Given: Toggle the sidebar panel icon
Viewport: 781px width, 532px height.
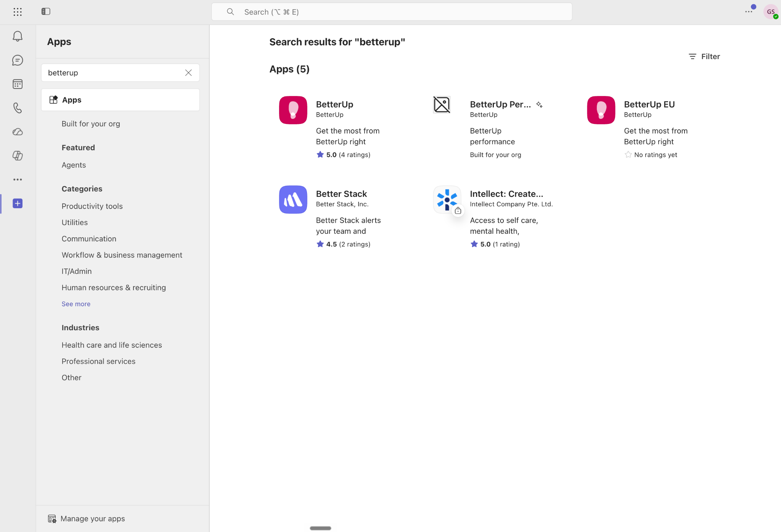Looking at the screenshot, I should (46, 11).
